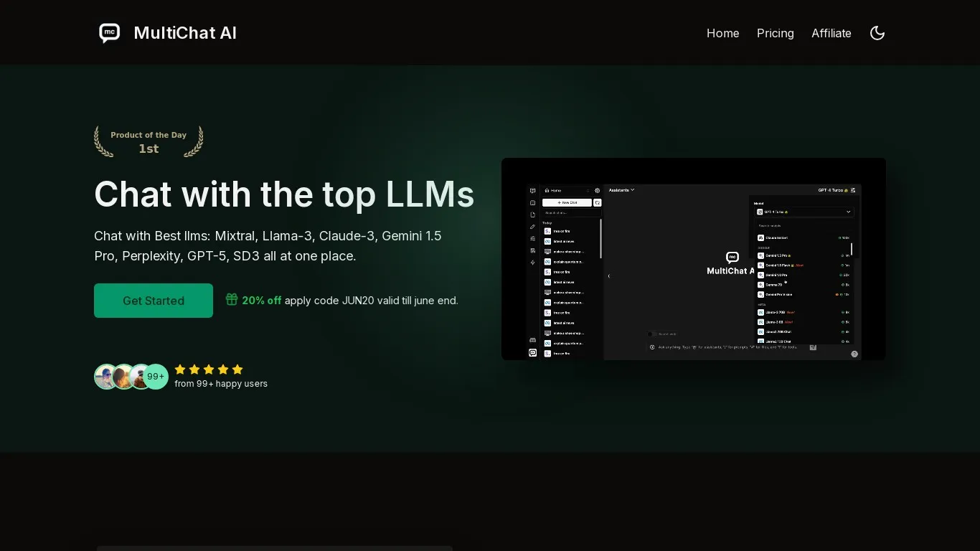Open the Home nav link
Viewport: 980px width, 551px height.
(x=722, y=33)
